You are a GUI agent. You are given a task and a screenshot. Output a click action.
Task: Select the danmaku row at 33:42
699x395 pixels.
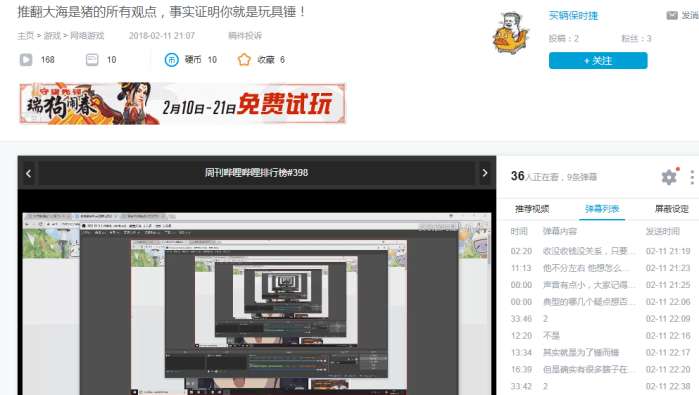tap(600, 387)
